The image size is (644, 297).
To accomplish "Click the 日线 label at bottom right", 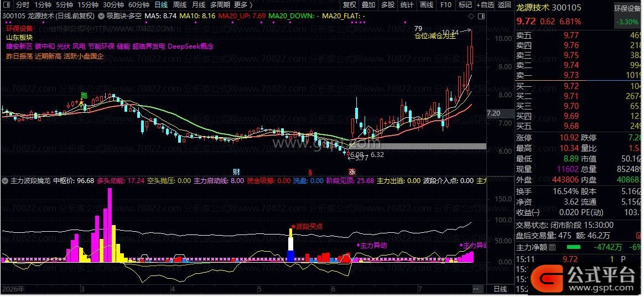I will tap(500, 289).
